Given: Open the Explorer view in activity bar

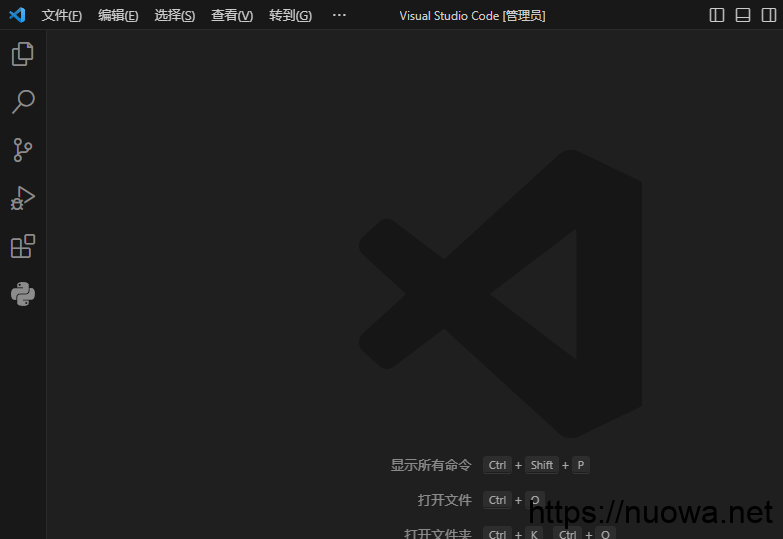Looking at the screenshot, I should click(x=23, y=54).
